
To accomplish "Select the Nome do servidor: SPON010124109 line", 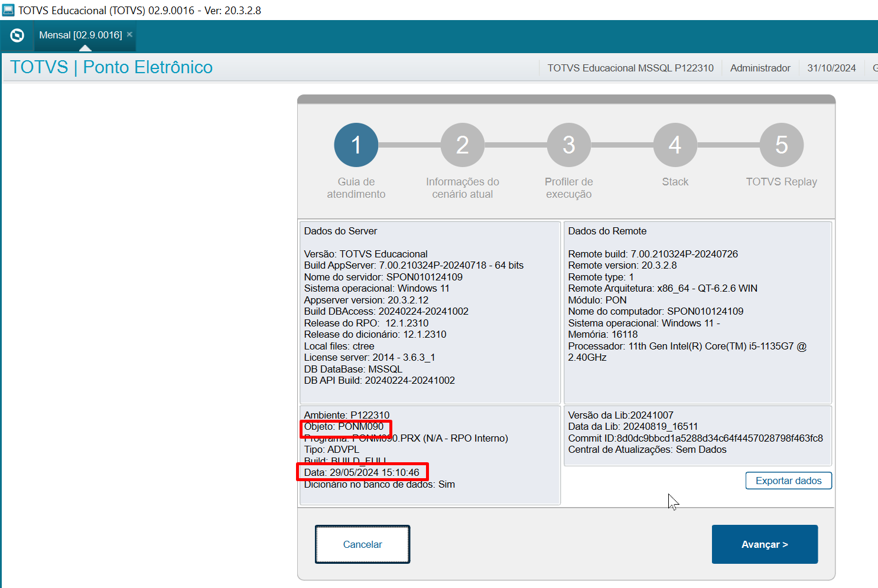I will pyautogui.click(x=383, y=277).
